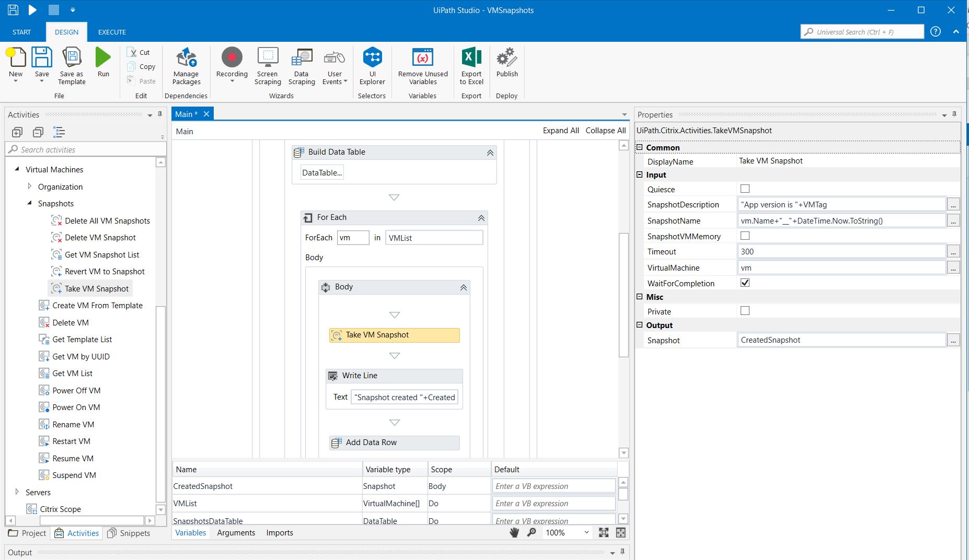Open editor for Snapshot output ellipsis
The image size is (969, 560).
point(953,340)
